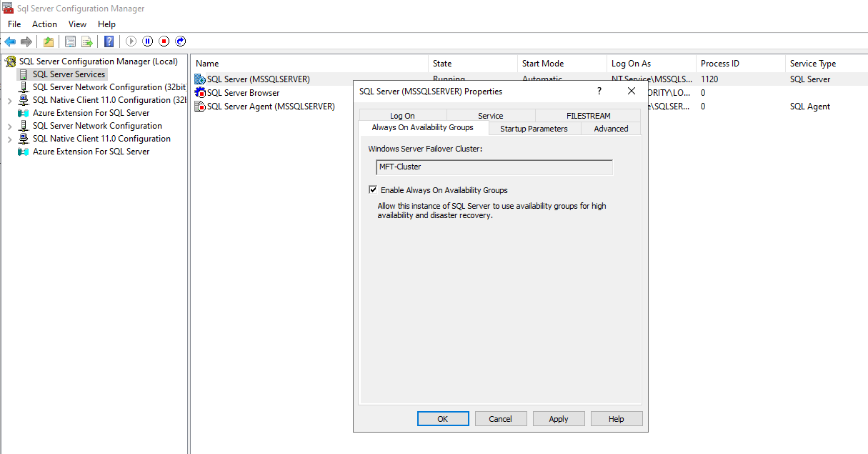Click the SQL Server service type cell
Image resolution: width=868 pixels, height=454 pixels.
[x=810, y=79]
